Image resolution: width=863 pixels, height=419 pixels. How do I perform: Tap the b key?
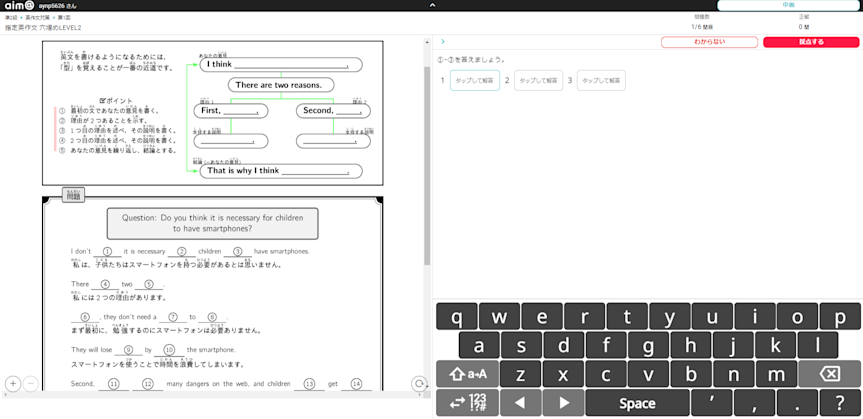pos(691,374)
